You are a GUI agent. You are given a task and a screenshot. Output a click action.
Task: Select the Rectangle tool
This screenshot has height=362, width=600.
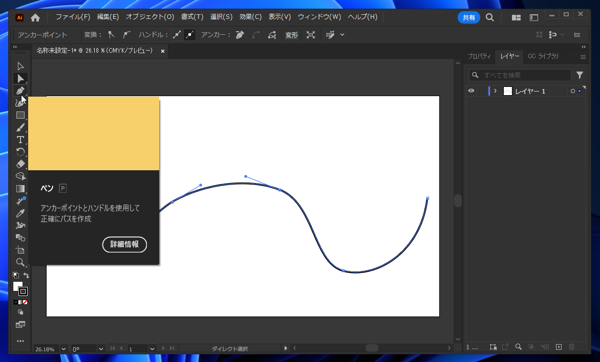click(20, 115)
